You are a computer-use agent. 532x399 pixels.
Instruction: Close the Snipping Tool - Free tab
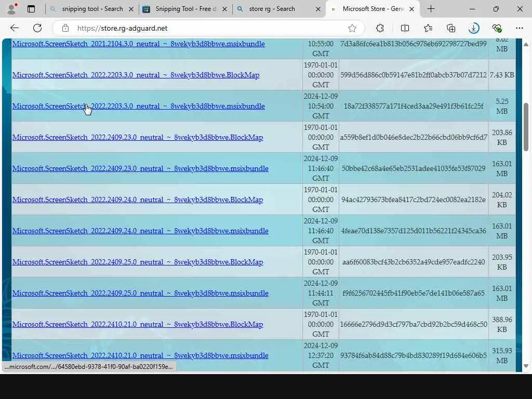[x=224, y=9]
